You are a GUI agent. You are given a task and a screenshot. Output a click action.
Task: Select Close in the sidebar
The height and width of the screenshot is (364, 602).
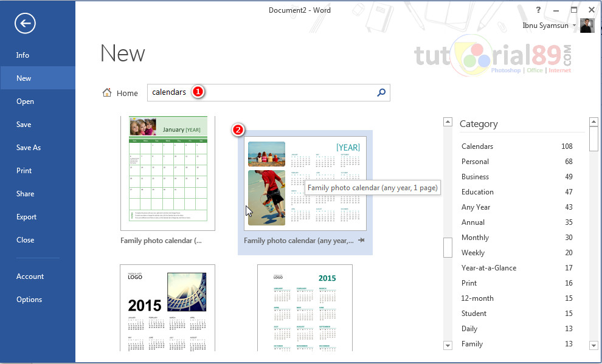25,239
